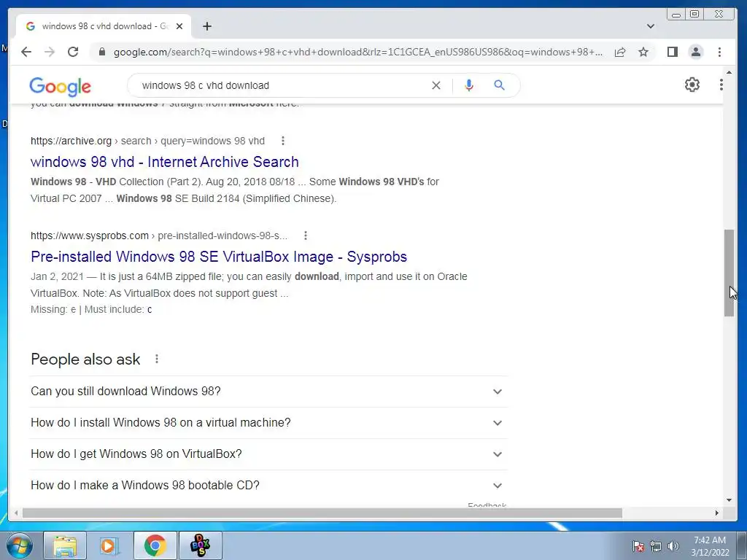Open the Action Center flag in tray
747x560 pixels.
(638, 546)
